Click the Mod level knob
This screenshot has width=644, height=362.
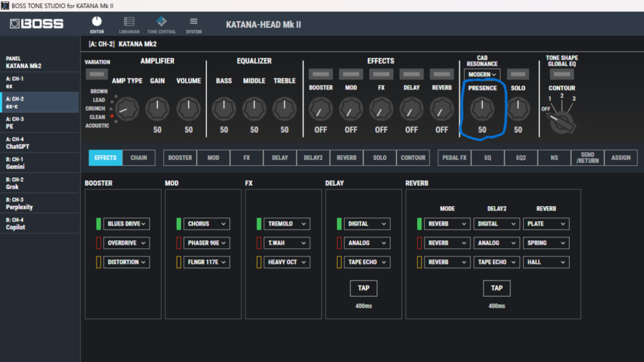pos(351,109)
